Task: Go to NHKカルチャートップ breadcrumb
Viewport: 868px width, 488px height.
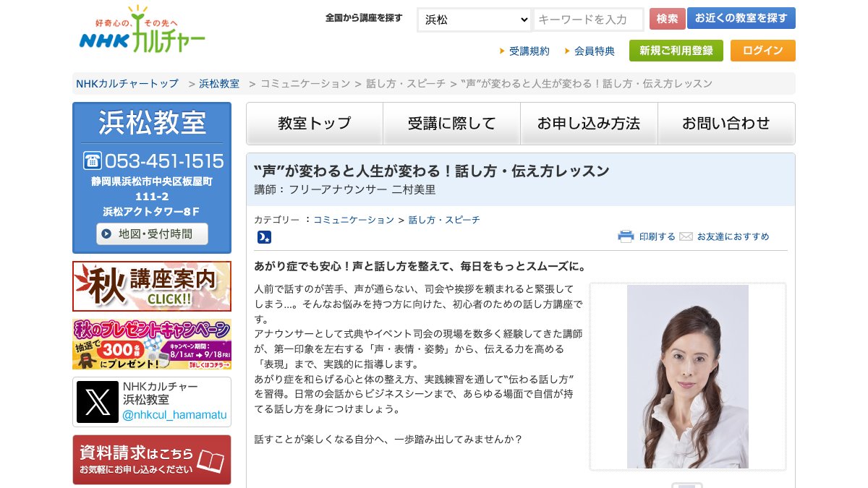Action: pyautogui.click(x=127, y=83)
